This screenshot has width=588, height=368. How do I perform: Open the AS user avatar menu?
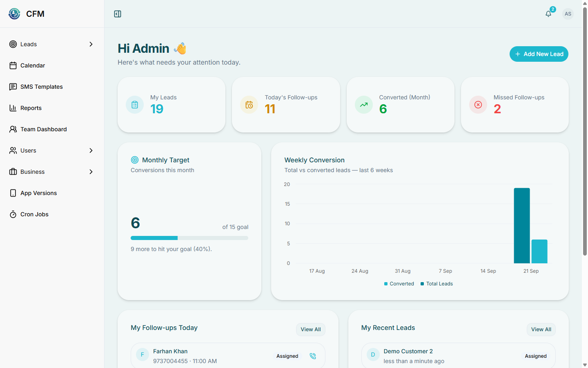click(568, 14)
